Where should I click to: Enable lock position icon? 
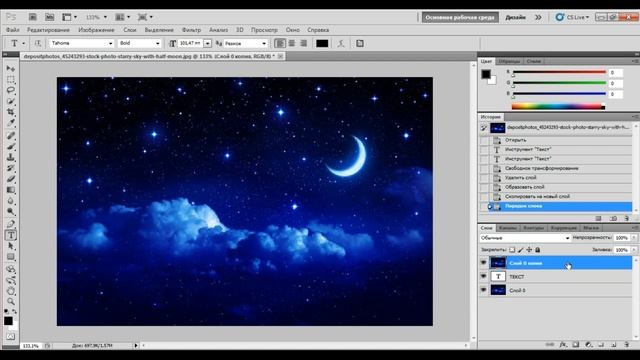(x=529, y=250)
